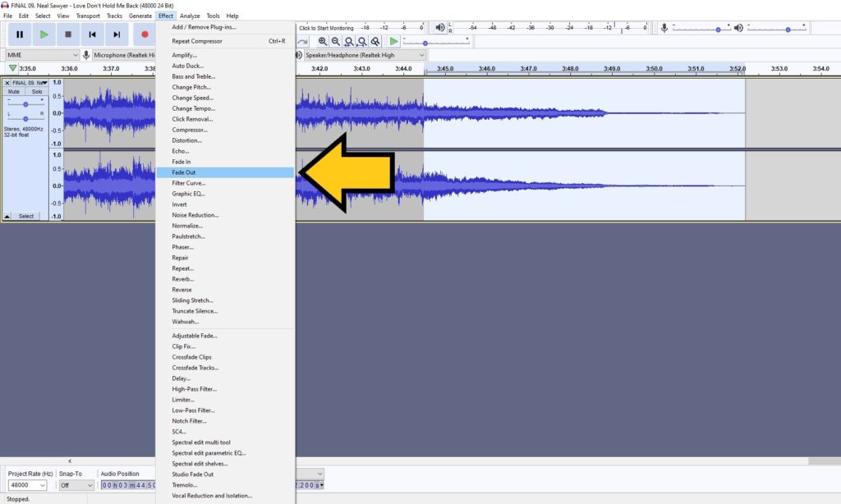Open the MME audio host dropdown
The image size is (841, 504).
point(43,55)
